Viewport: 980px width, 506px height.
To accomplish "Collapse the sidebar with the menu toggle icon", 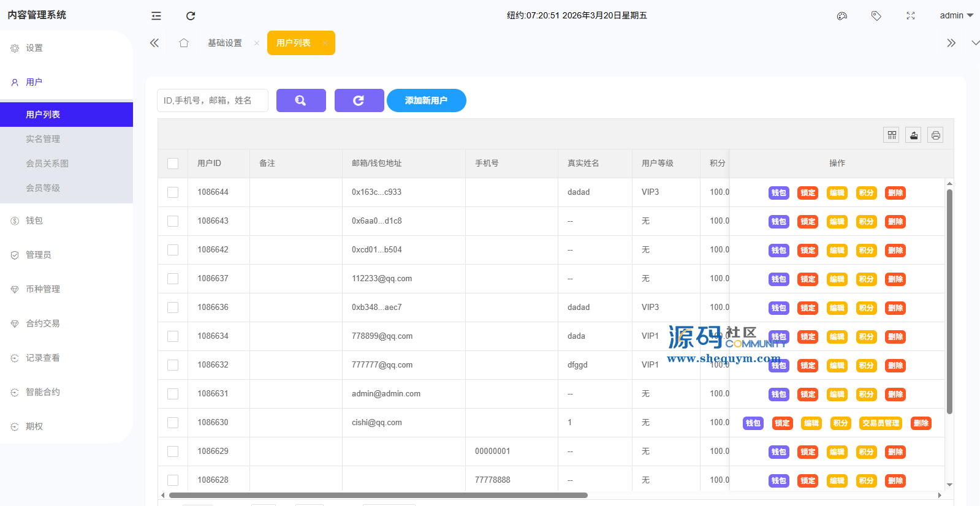I will (156, 16).
